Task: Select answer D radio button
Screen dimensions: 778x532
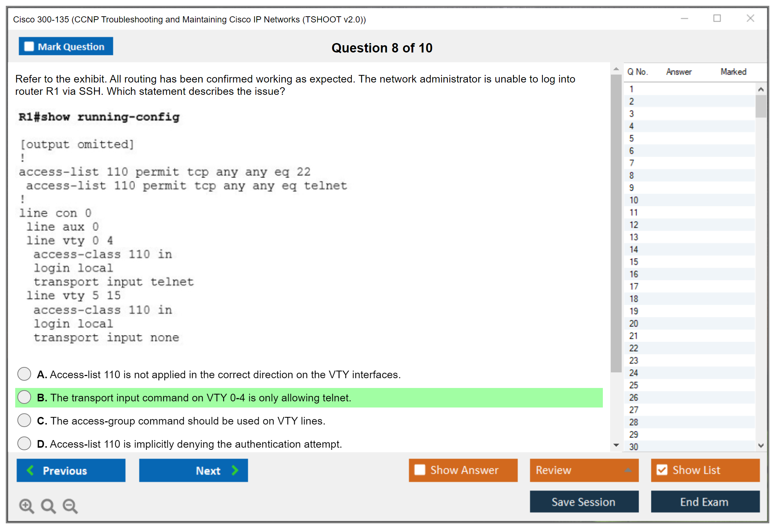Action: (24, 443)
